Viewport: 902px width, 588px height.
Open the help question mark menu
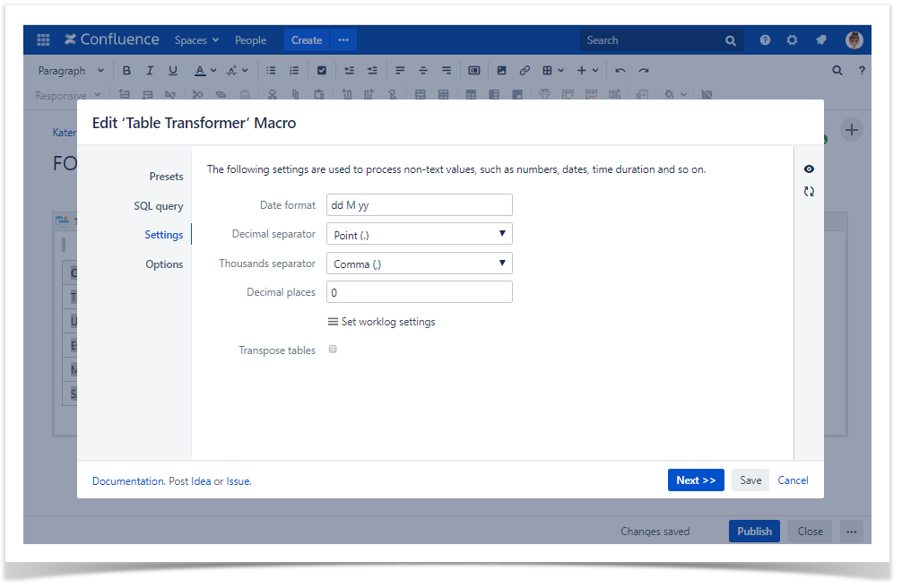coord(765,40)
